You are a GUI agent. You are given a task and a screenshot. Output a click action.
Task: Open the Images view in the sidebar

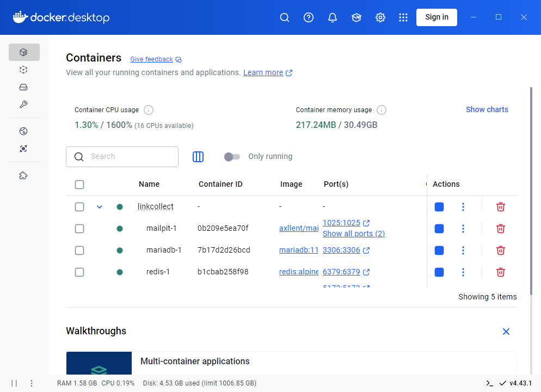tap(23, 70)
